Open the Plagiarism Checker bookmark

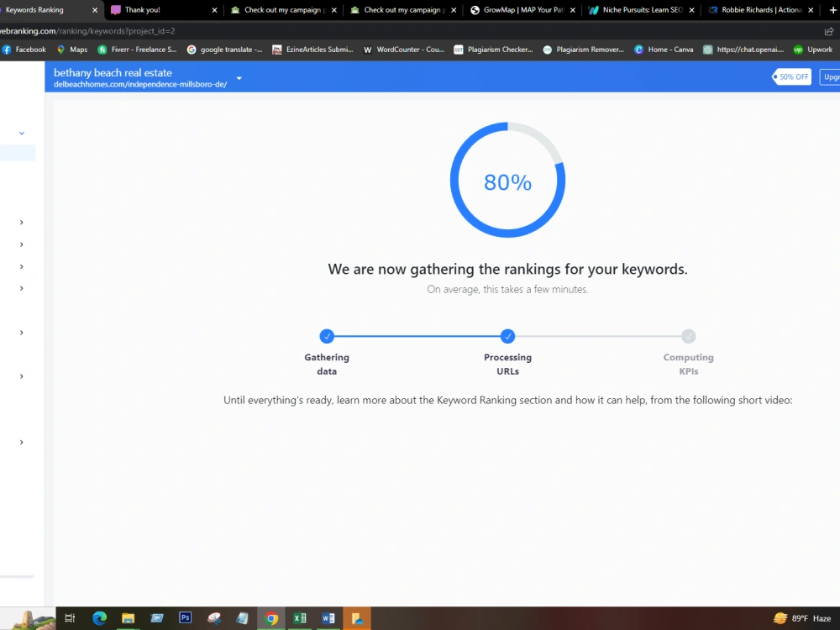point(493,50)
